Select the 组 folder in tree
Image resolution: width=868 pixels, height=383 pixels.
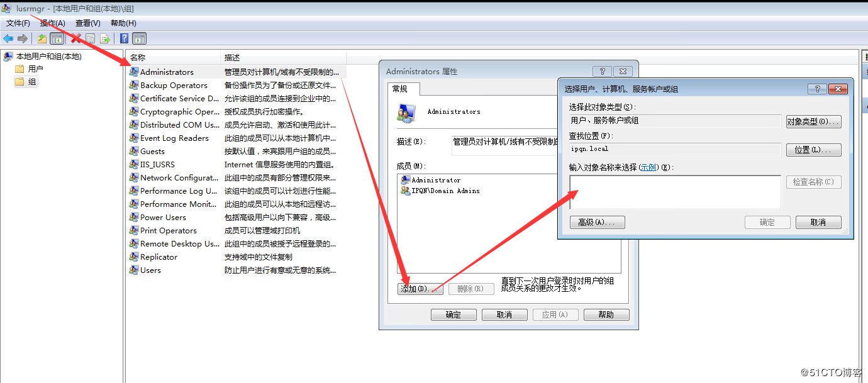[x=32, y=82]
